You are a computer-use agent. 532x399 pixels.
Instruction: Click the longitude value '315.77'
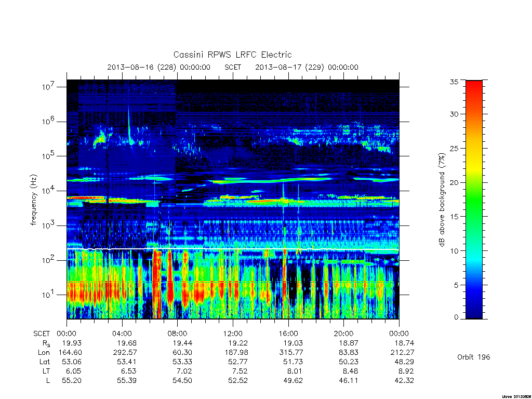tap(291, 353)
